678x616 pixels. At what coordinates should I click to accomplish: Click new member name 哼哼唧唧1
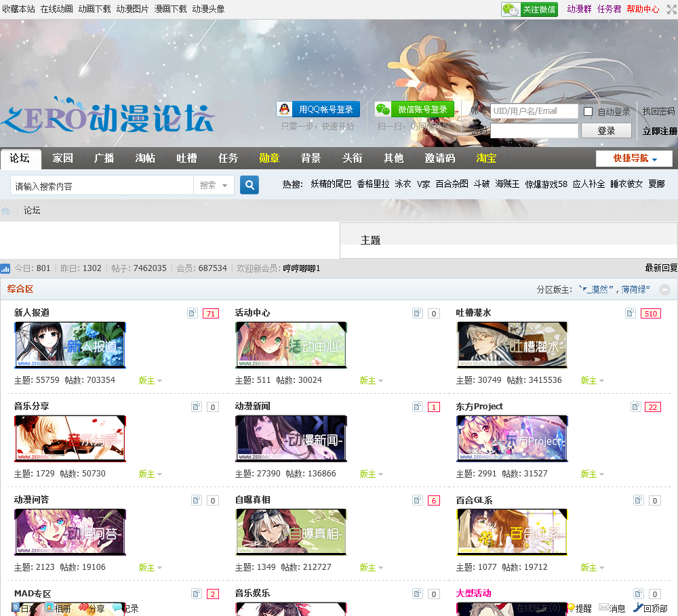pyautogui.click(x=302, y=268)
